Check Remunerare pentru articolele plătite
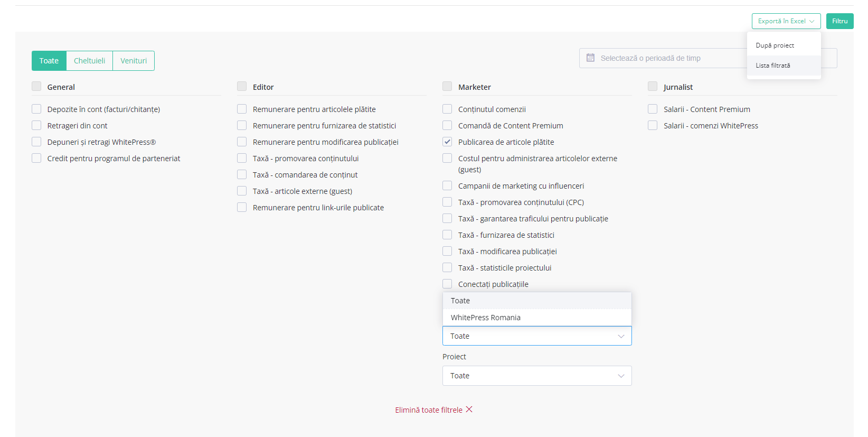The image size is (868, 437). 242,109
